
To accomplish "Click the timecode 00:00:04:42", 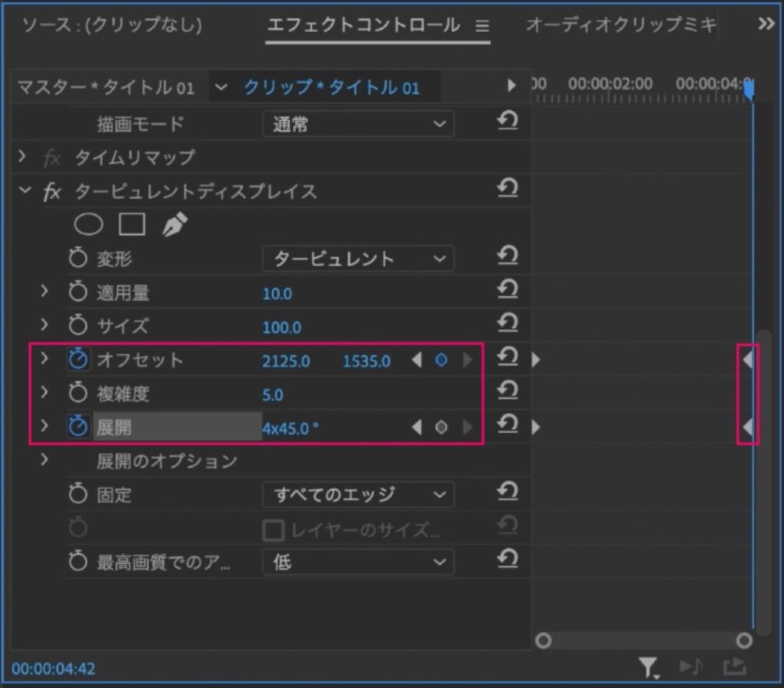I will point(54,669).
